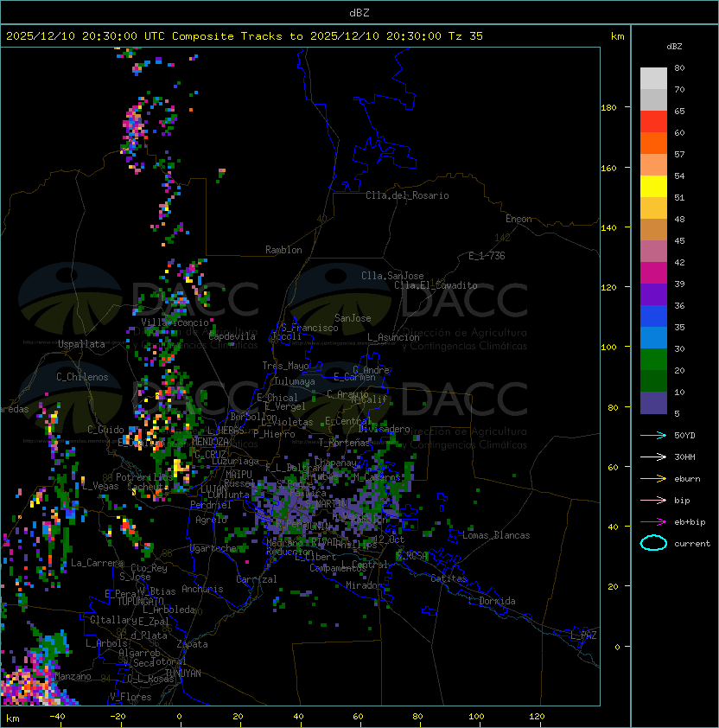Click the Clla.SanJose place label
Viewport: 719px width, 728px height.
tap(392, 276)
